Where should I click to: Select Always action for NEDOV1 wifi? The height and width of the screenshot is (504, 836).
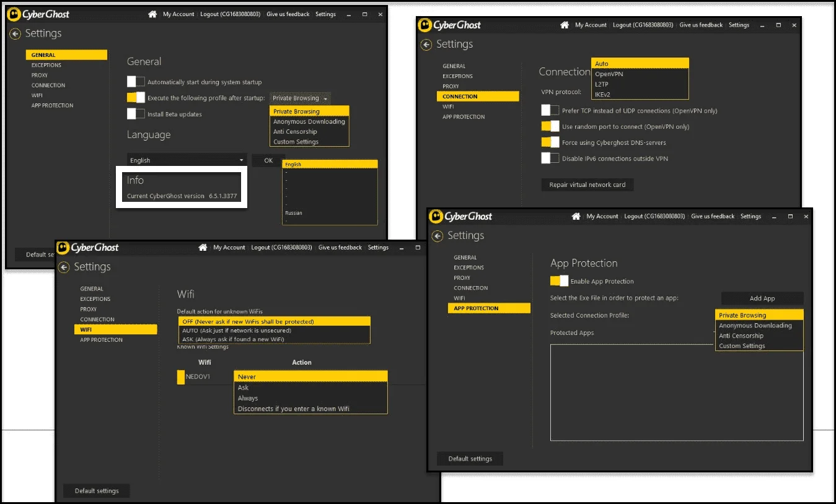click(x=310, y=398)
